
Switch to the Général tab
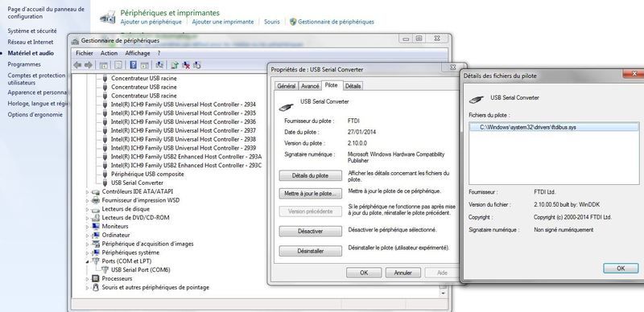pos(287,86)
